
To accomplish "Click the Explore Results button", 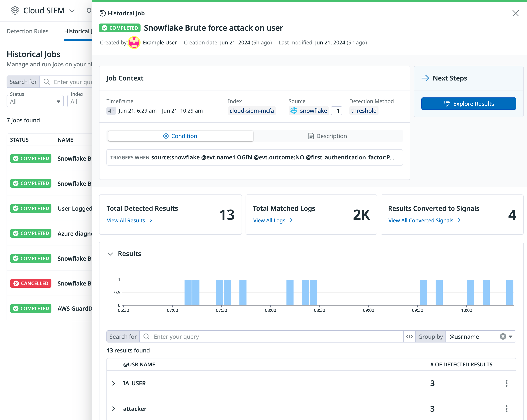I will pyautogui.click(x=468, y=104).
